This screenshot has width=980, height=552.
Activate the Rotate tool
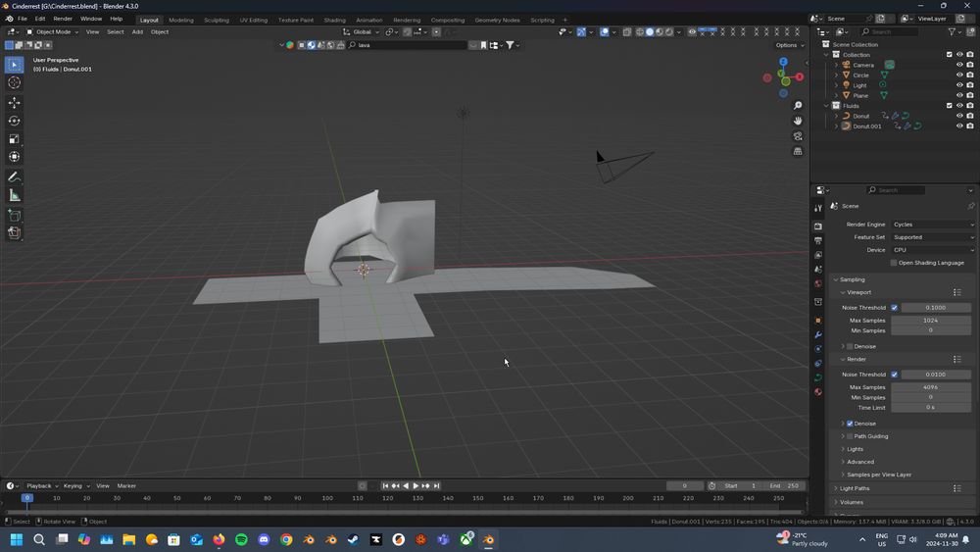(x=14, y=121)
